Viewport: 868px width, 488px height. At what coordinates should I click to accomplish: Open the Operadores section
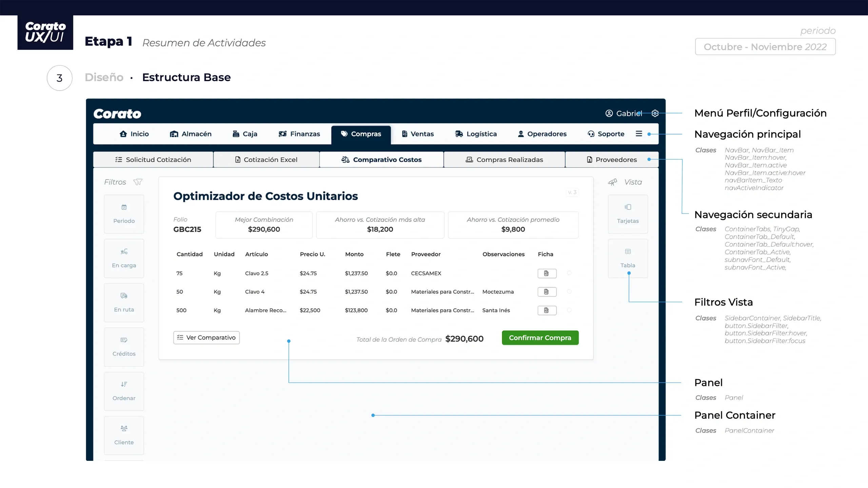coord(542,134)
